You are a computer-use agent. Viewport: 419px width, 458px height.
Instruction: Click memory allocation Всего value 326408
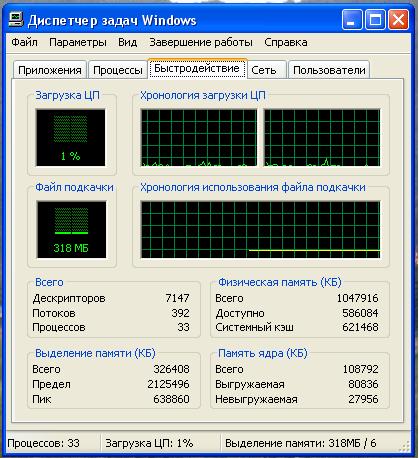coord(171,369)
